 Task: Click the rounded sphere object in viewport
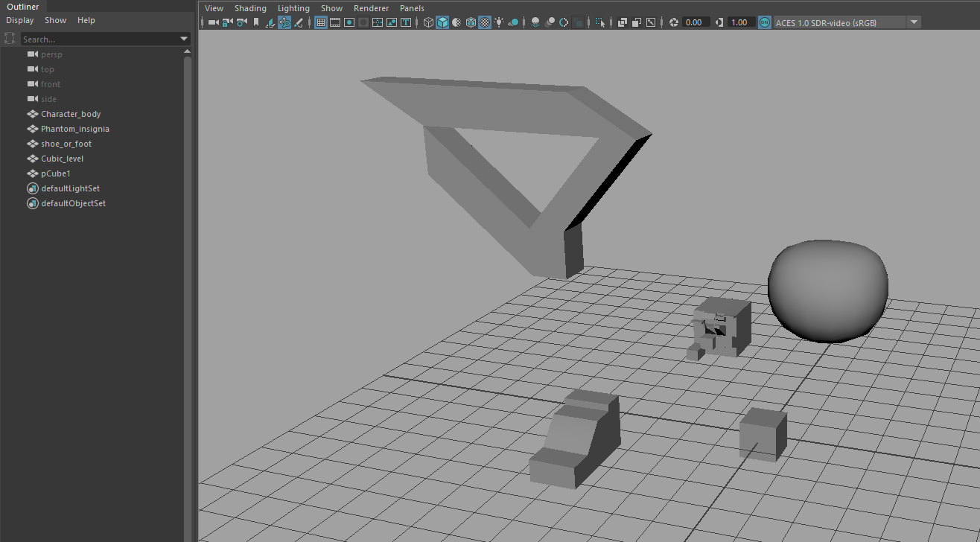pos(828,291)
